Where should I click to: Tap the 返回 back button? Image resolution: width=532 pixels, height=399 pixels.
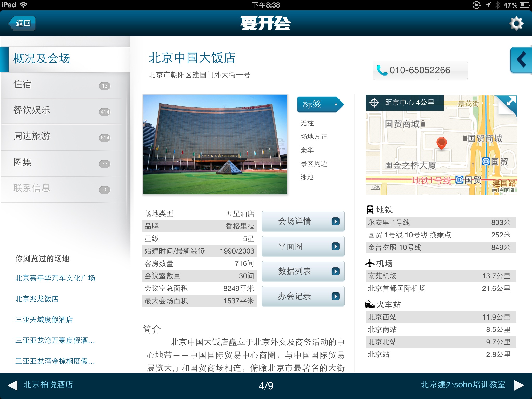pyautogui.click(x=22, y=23)
